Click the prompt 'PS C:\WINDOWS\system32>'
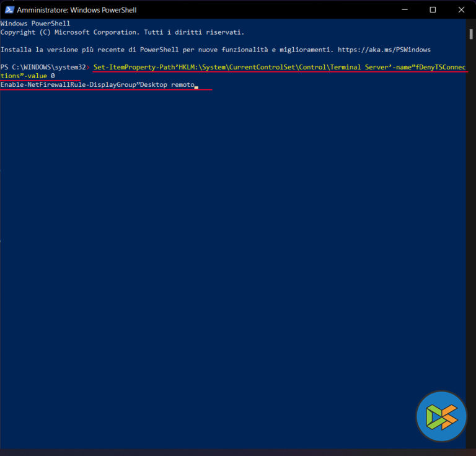The image size is (476, 456). pyautogui.click(x=45, y=67)
